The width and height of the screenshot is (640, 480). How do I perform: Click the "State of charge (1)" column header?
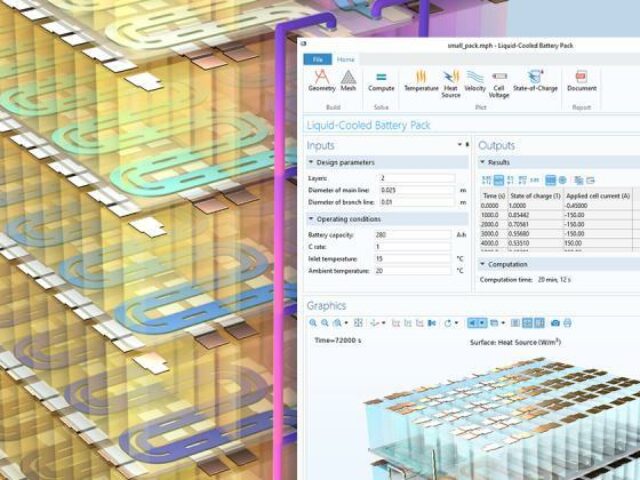535,196
